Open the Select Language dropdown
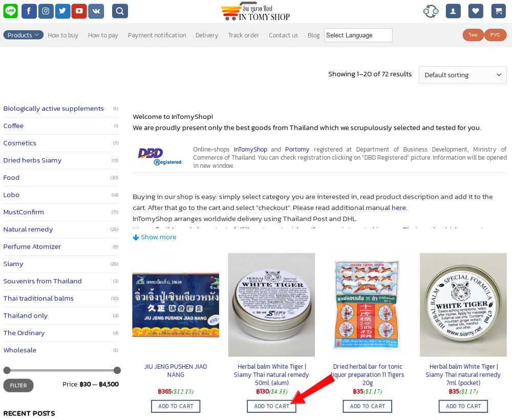Image resolution: width=512 pixels, height=420 pixels. click(358, 35)
